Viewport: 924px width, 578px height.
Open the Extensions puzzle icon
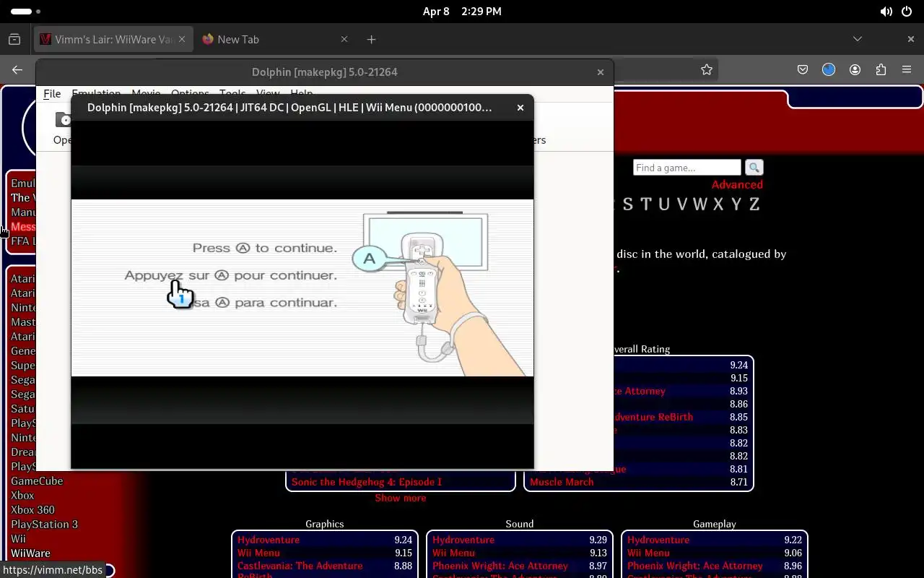point(881,69)
